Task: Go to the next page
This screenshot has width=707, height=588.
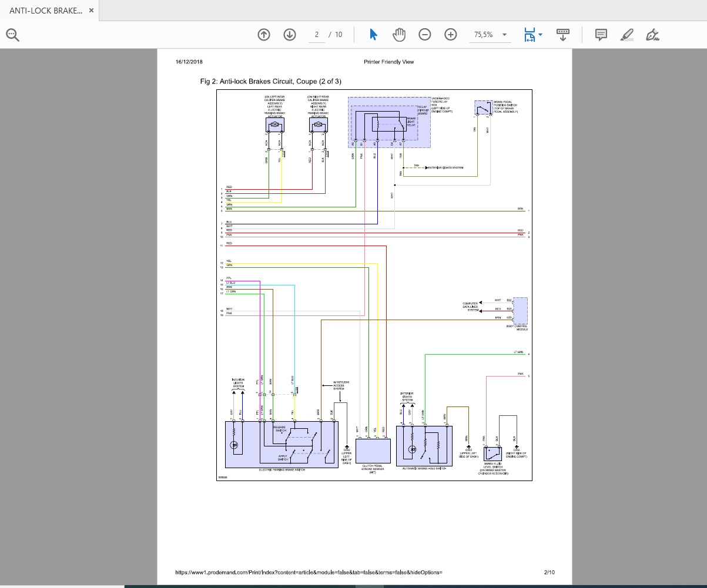Action: point(289,35)
